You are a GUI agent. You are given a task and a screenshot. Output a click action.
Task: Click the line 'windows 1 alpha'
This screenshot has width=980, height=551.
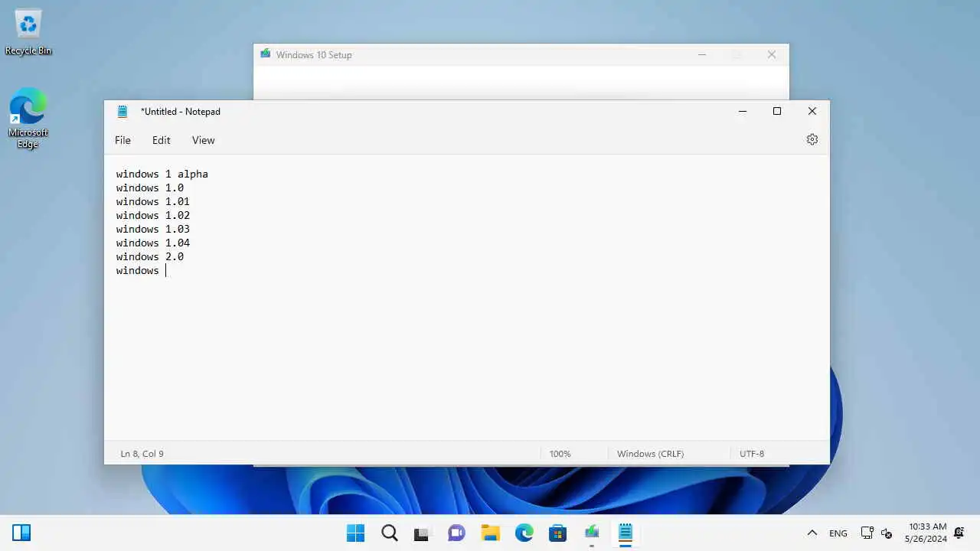pos(162,174)
